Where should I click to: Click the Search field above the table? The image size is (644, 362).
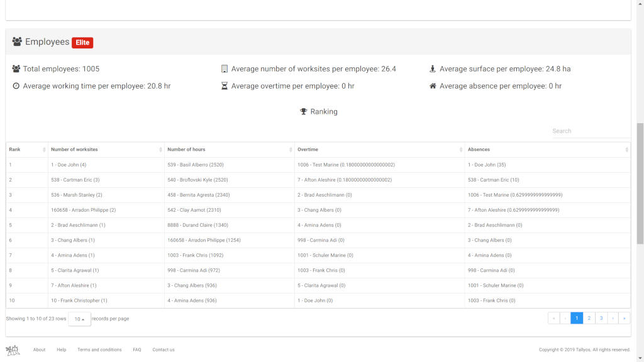pyautogui.click(x=590, y=131)
